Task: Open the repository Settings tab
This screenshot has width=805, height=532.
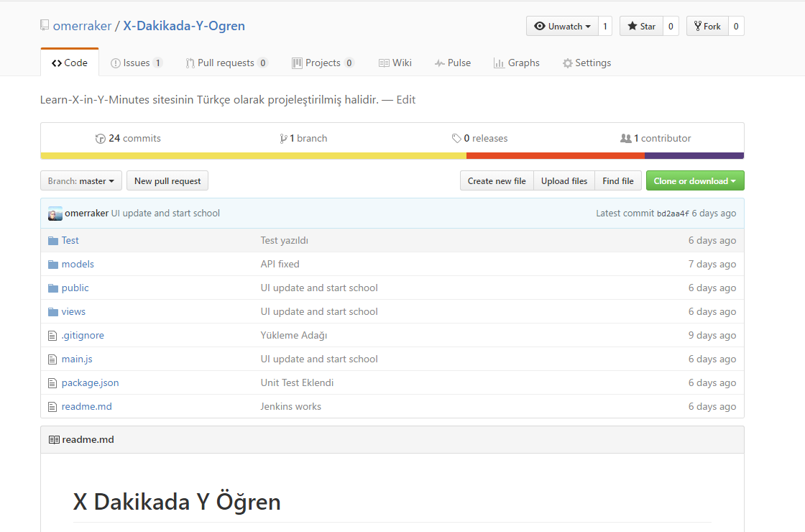Action: [x=586, y=63]
